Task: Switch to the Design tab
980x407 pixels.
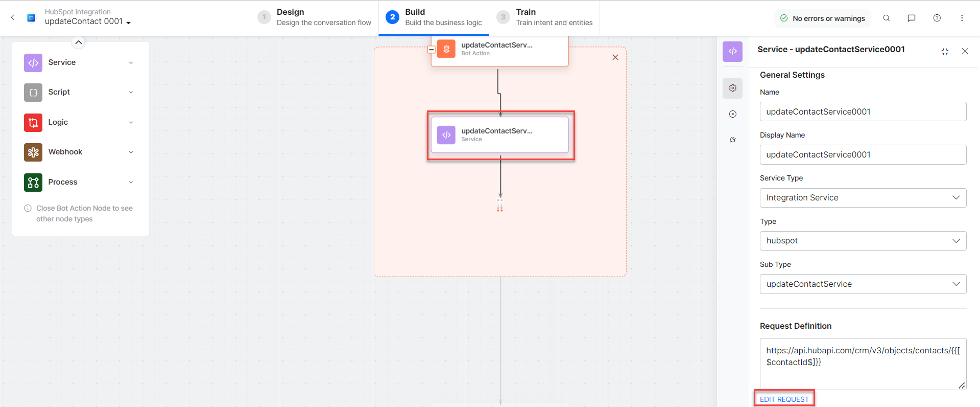Action: [314, 17]
